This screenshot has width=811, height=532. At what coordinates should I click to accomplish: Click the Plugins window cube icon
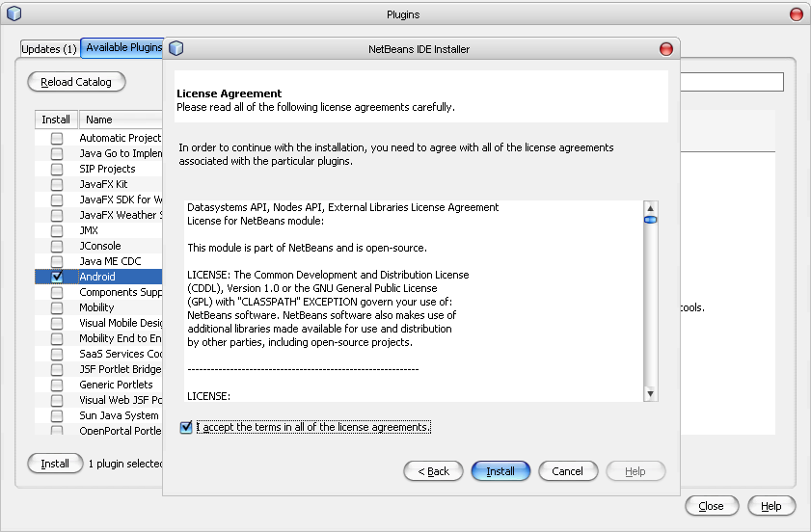point(14,14)
